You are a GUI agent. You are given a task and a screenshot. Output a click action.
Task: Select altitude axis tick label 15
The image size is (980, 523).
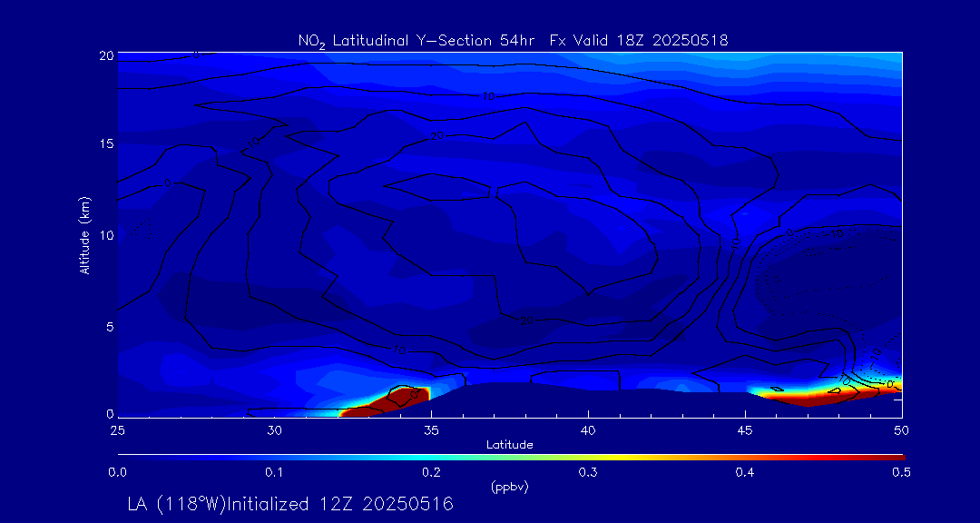[107, 143]
